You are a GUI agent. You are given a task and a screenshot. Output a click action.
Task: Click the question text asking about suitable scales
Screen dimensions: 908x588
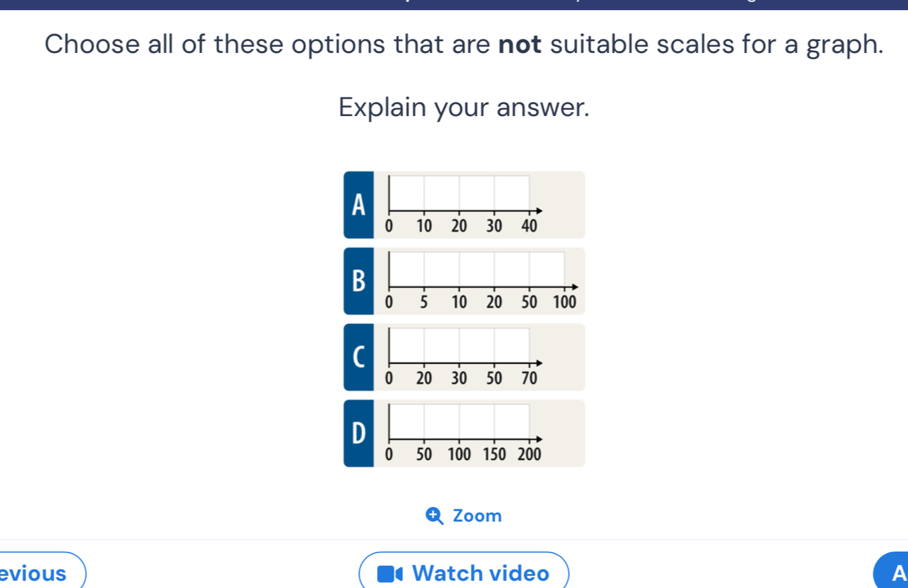coord(464,44)
